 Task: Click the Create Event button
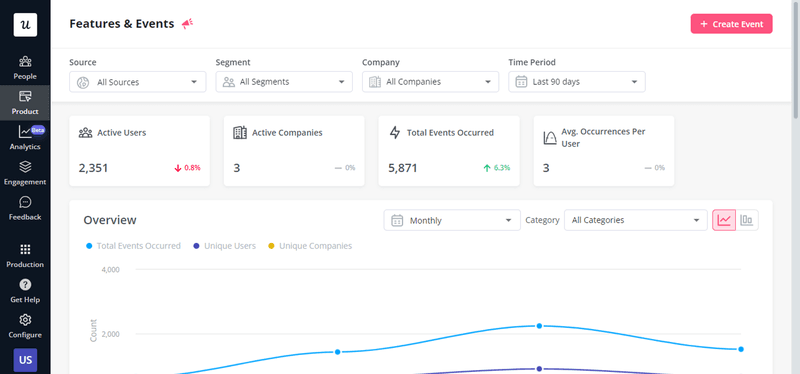[732, 24]
